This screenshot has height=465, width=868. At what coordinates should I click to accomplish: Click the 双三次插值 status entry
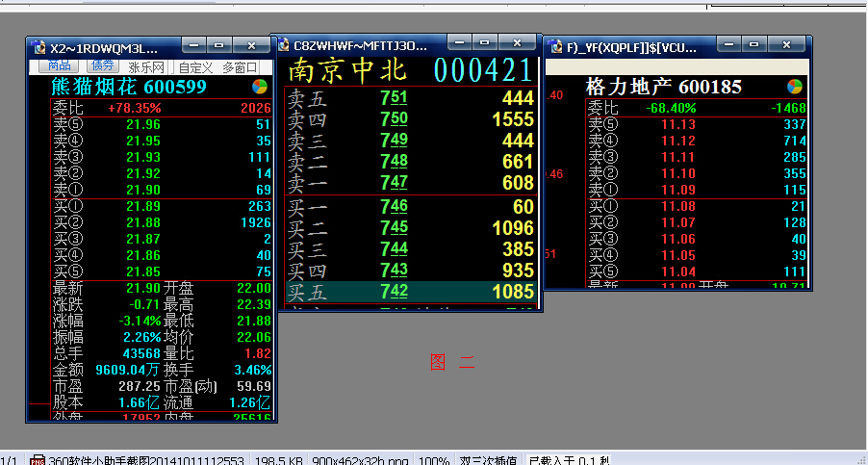tap(488, 460)
